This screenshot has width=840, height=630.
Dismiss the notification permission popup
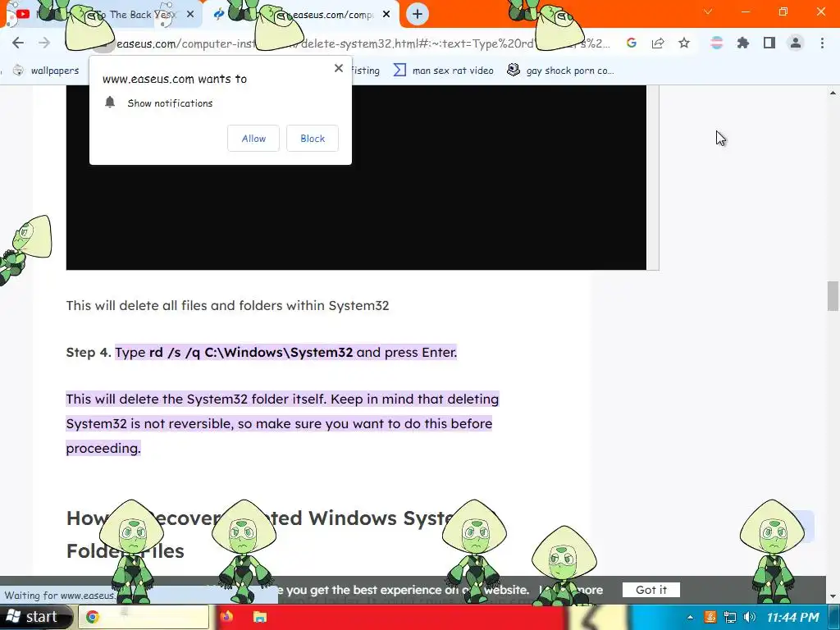pos(339,68)
